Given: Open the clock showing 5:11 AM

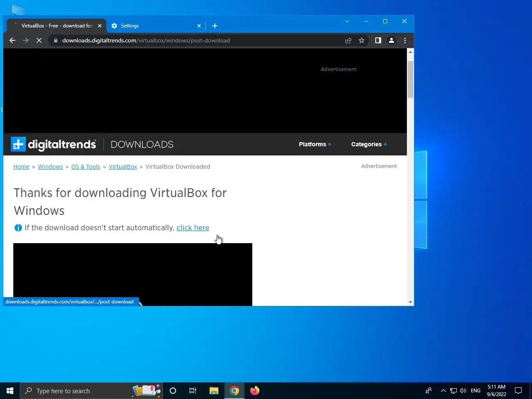Looking at the screenshot, I should click(x=496, y=391).
